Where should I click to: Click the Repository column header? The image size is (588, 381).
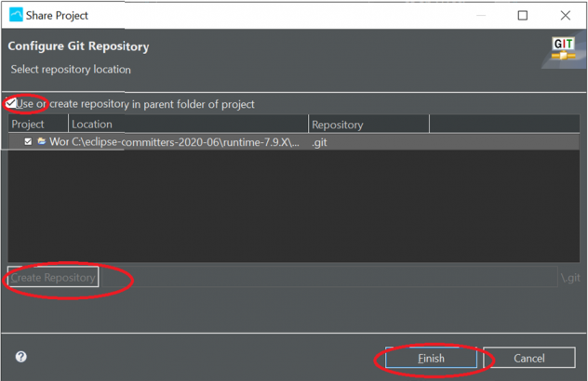(367, 125)
